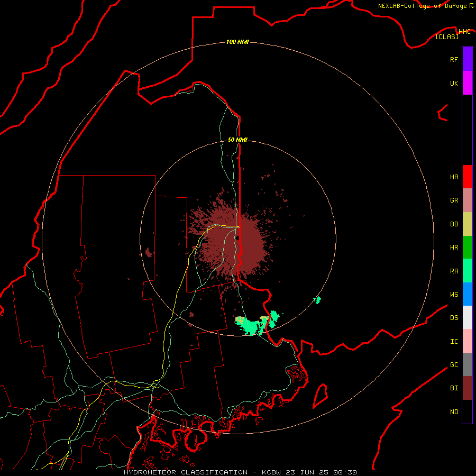
Task: Select the GC gray legend swatch
Action: (467, 364)
